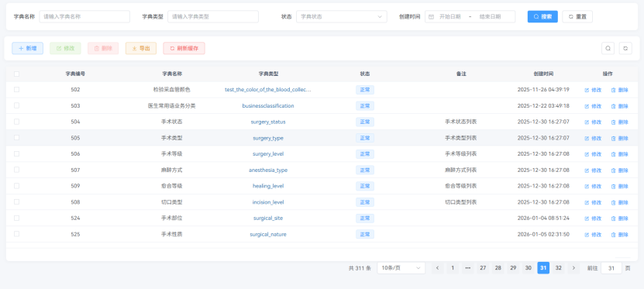Switch to page 30

(x=529, y=268)
